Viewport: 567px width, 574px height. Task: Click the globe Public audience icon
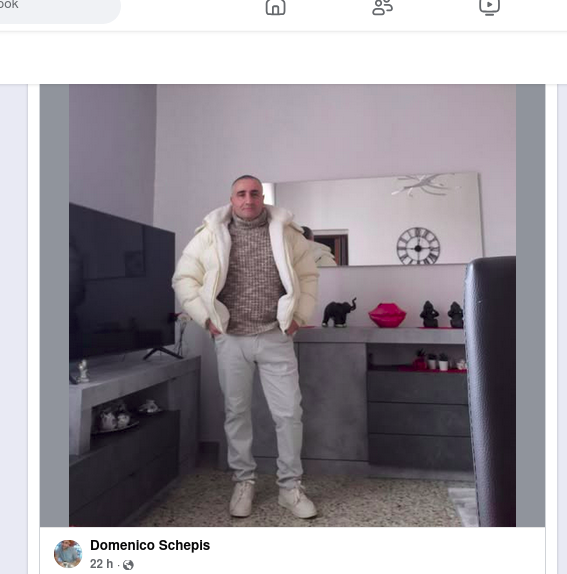(128, 565)
